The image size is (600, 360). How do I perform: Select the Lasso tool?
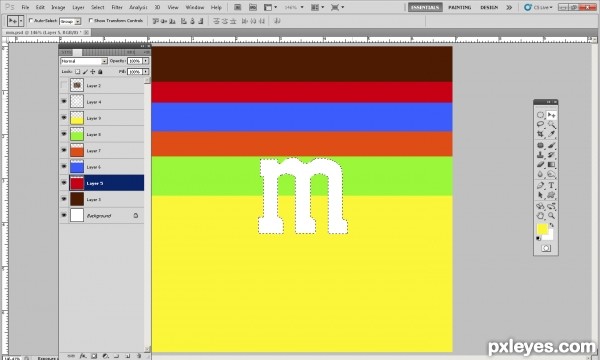coord(540,124)
